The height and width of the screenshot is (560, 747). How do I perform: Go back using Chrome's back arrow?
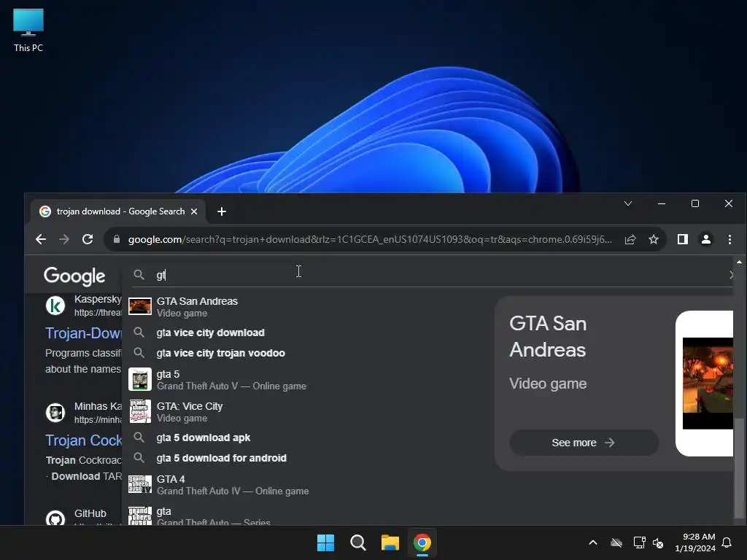pyautogui.click(x=41, y=239)
